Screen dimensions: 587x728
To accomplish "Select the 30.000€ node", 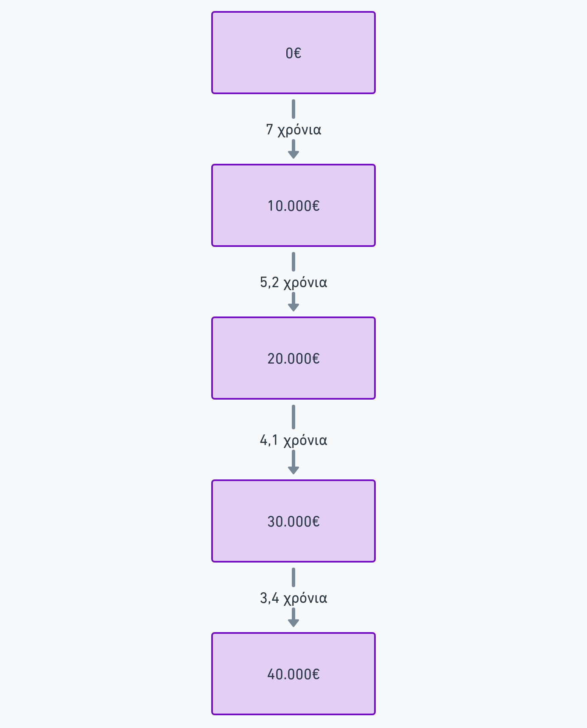I will click(x=293, y=521).
